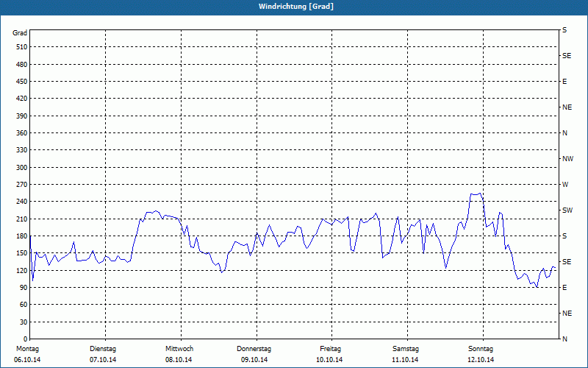Screen dimensions: 588x368
Task: Click the 450 degree axis label
Action: click(x=22, y=82)
